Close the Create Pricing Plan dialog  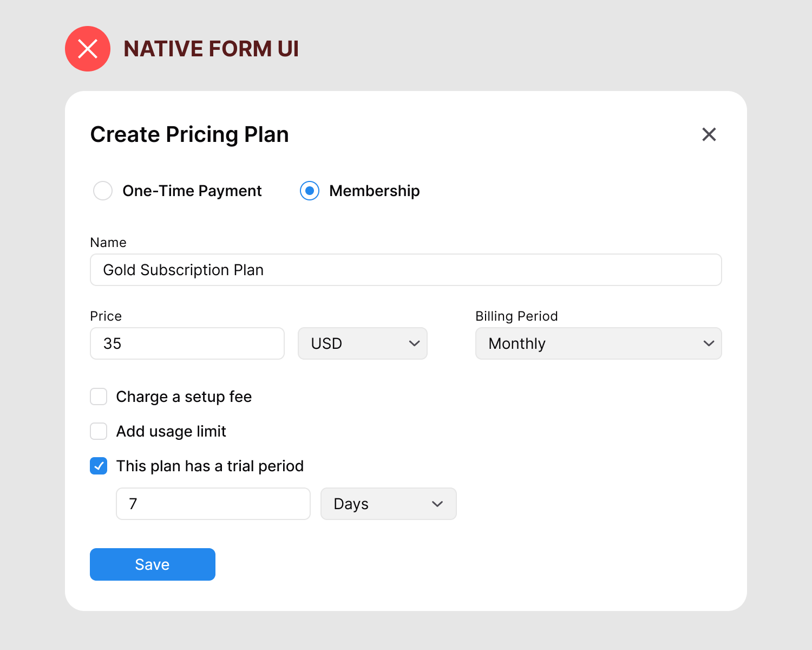(709, 134)
